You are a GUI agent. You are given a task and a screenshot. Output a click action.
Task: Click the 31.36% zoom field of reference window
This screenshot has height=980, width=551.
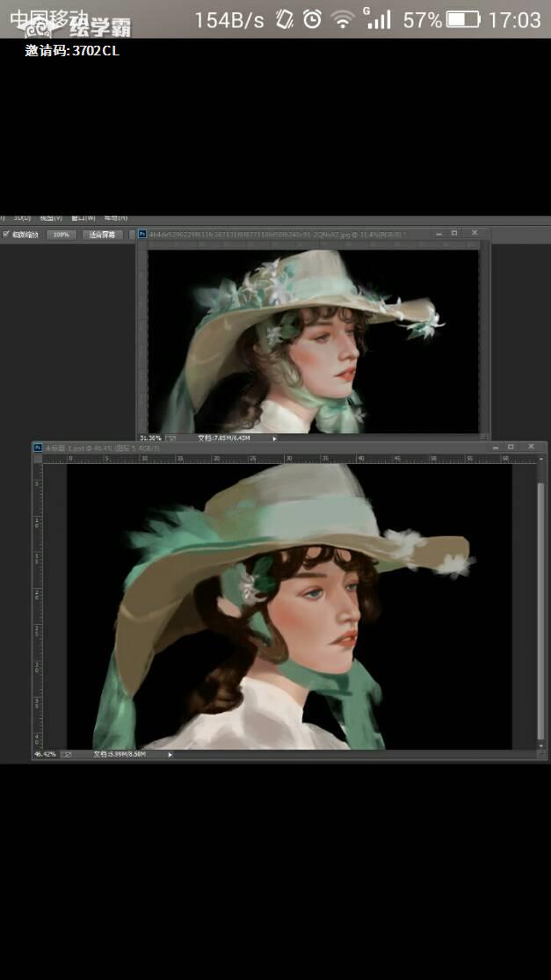pos(150,438)
